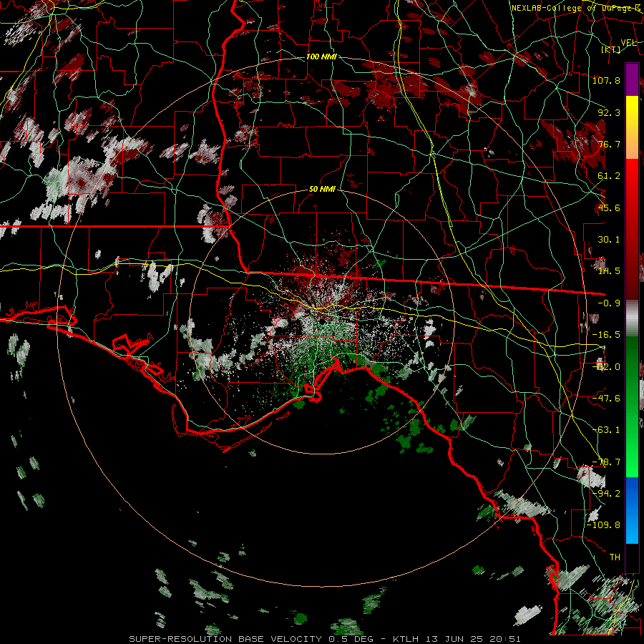Click the 100 NMI range ring label
This screenshot has width=644, height=644.
point(321,57)
